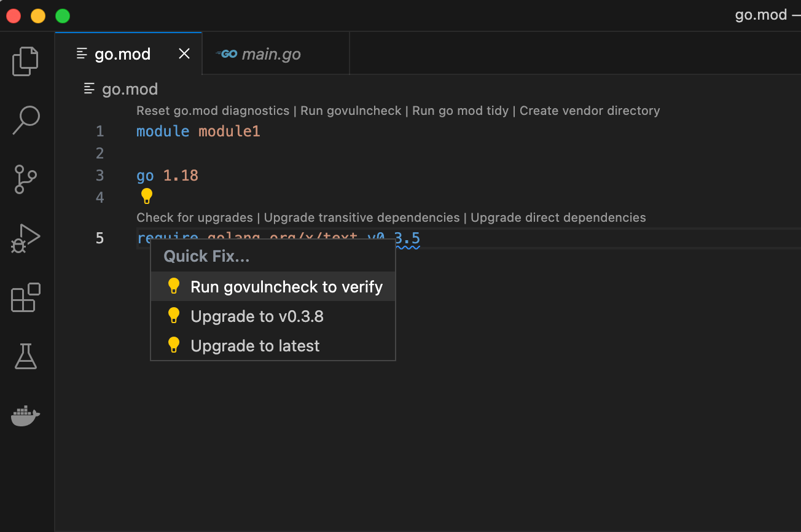Open the Search panel

26,120
